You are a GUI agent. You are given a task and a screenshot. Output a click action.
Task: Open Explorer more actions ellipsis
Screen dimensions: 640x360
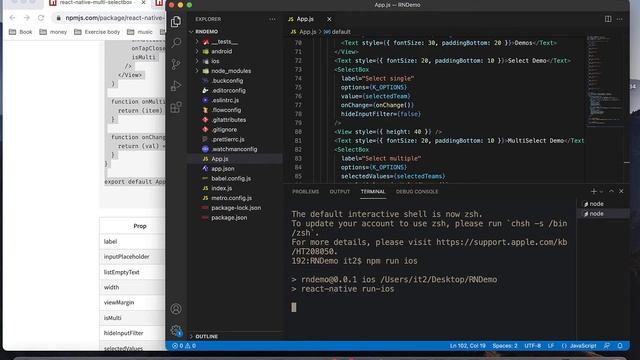(x=272, y=19)
